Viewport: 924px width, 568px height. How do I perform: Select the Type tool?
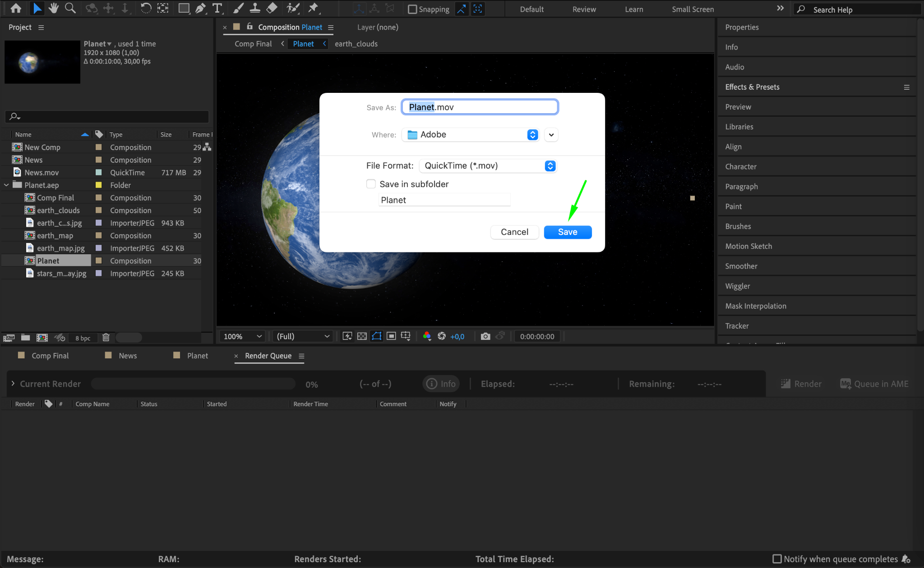pos(217,8)
